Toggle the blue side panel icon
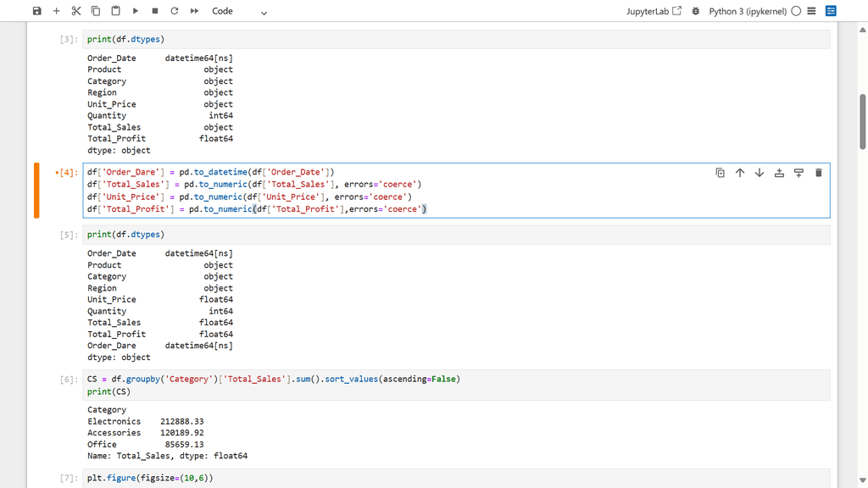 pyautogui.click(x=831, y=11)
